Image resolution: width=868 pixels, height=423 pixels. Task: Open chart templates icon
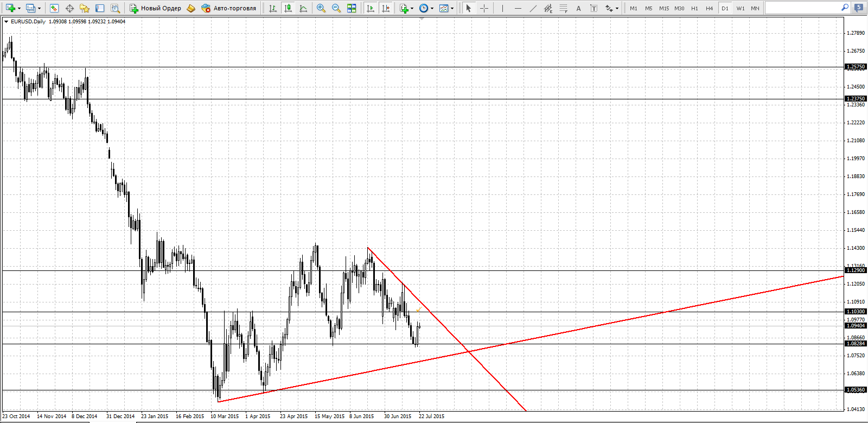[x=444, y=8]
